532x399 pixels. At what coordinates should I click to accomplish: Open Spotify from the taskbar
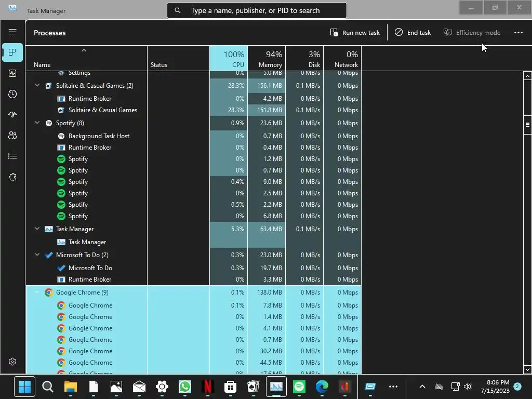click(x=299, y=386)
